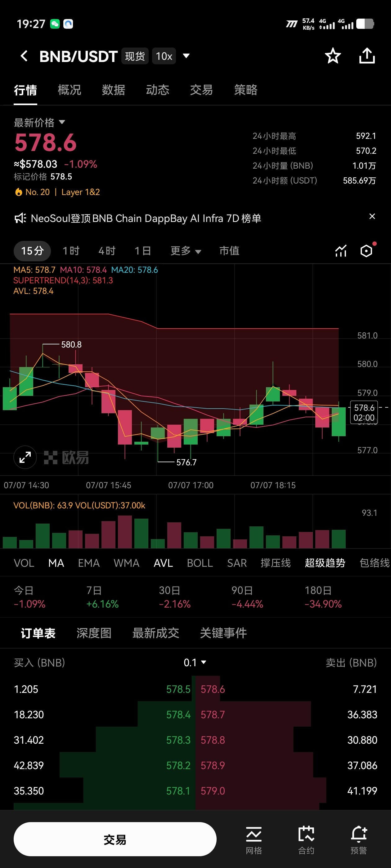391x868 pixels.
Task: Tap the 现货 spot badge
Action: point(135,56)
